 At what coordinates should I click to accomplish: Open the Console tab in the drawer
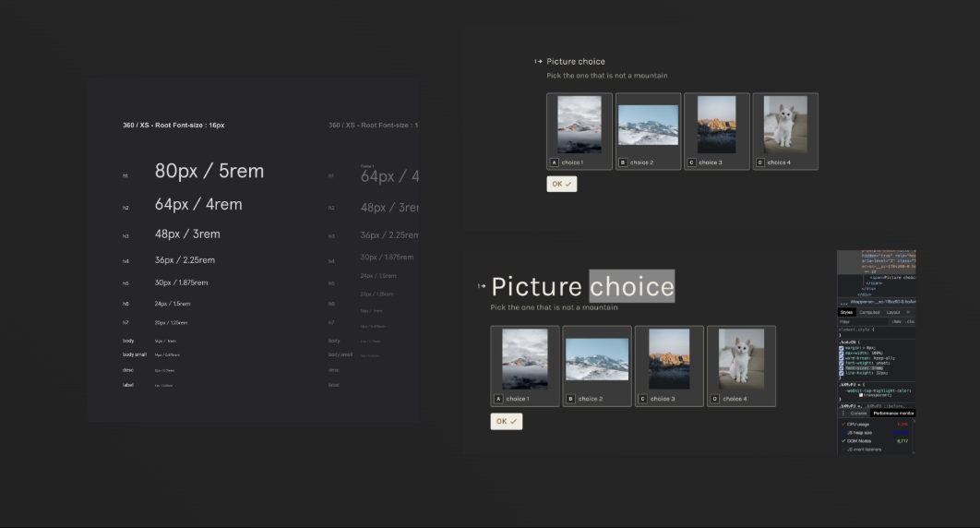pos(858,413)
